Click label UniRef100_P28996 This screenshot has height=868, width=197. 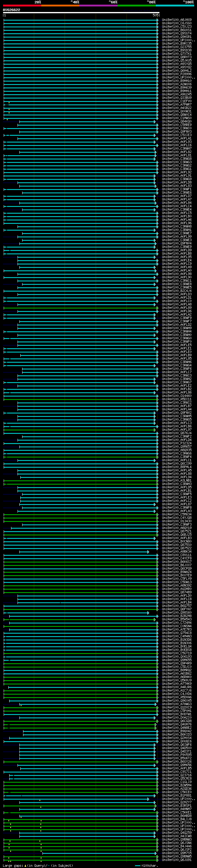[177, 74]
